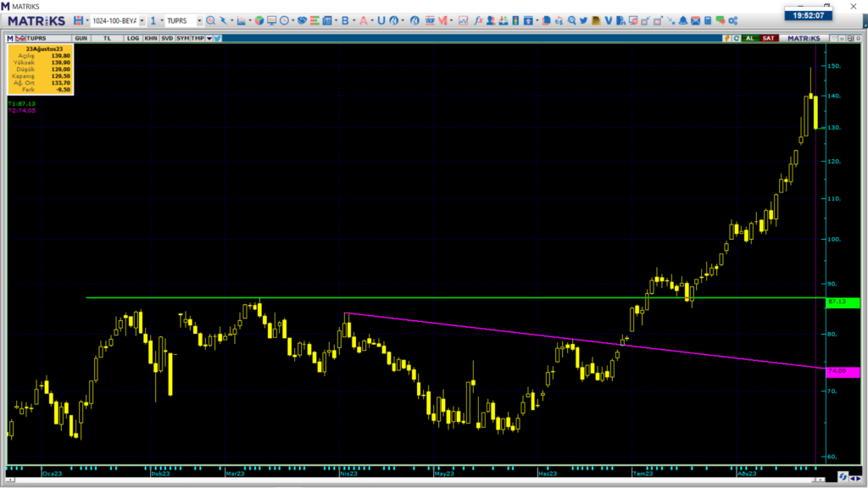The image size is (868, 488).
Task: Click the magnifier search icon
Action: click(x=210, y=20)
